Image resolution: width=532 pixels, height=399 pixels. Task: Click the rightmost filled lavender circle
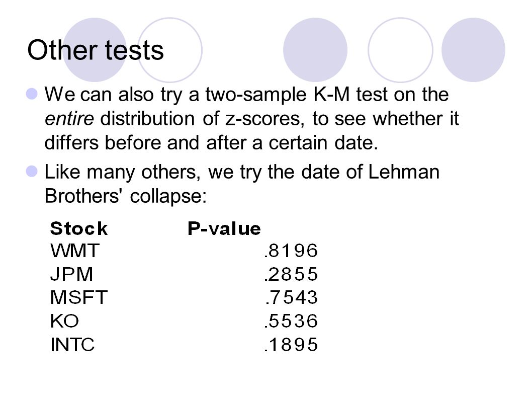tap(473, 50)
